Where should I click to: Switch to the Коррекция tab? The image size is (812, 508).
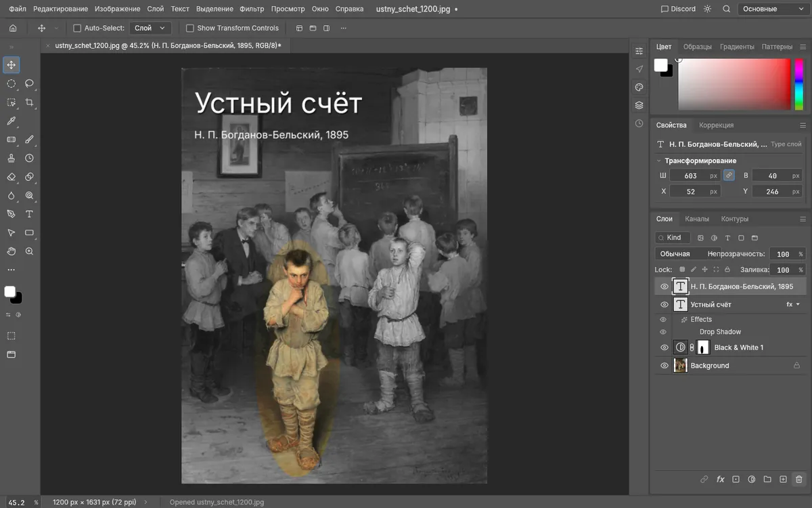pyautogui.click(x=716, y=125)
